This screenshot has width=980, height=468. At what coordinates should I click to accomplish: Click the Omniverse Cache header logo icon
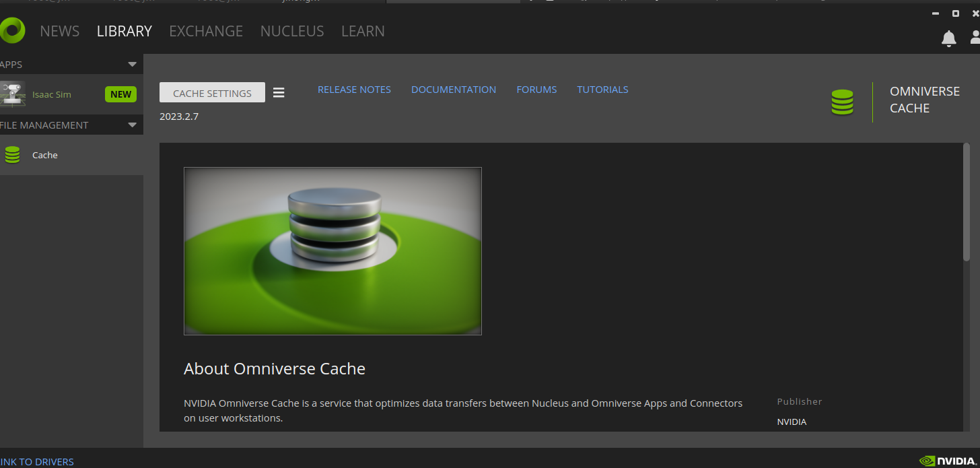click(x=842, y=102)
